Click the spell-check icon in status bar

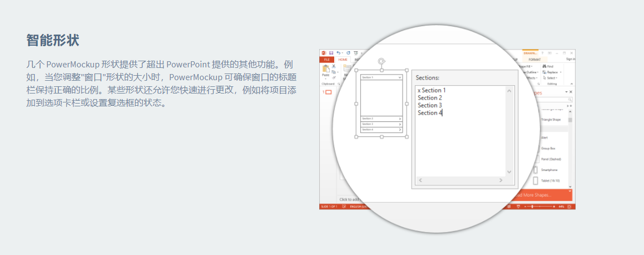(x=344, y=207)
